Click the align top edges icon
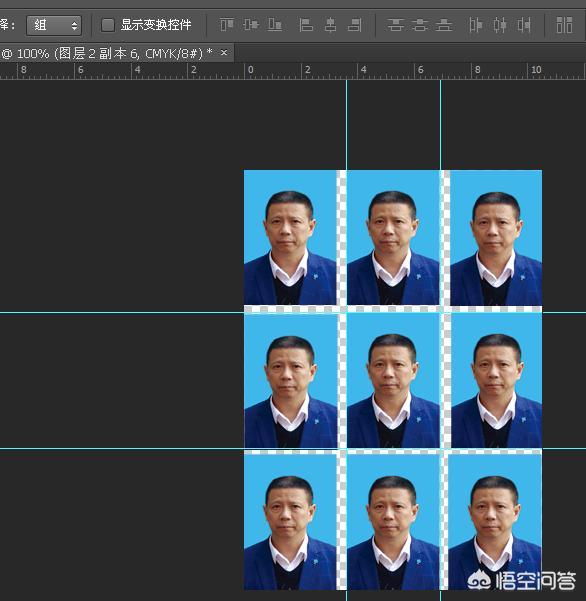This screenshot has height=601, width=586. [227, 25]
